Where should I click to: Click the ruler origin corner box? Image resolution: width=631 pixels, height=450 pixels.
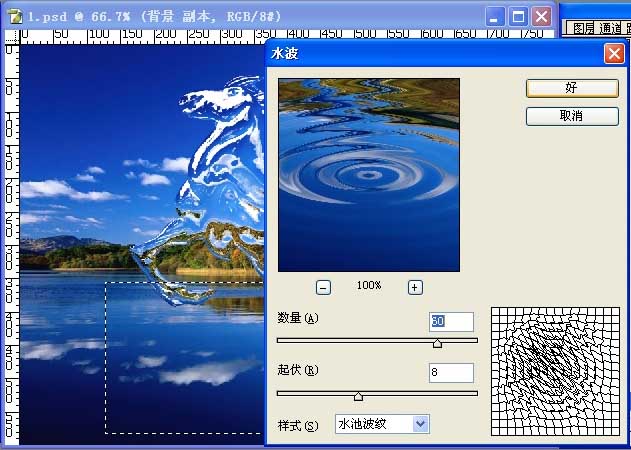(x=12, y=37)
